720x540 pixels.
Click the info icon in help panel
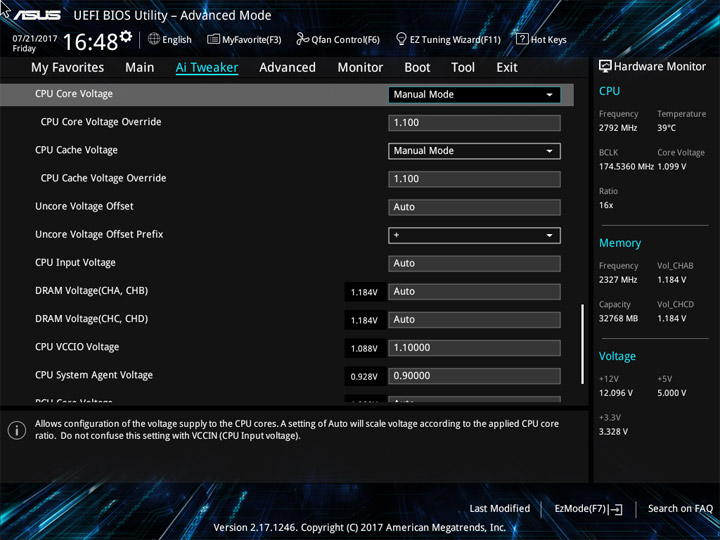17,430
